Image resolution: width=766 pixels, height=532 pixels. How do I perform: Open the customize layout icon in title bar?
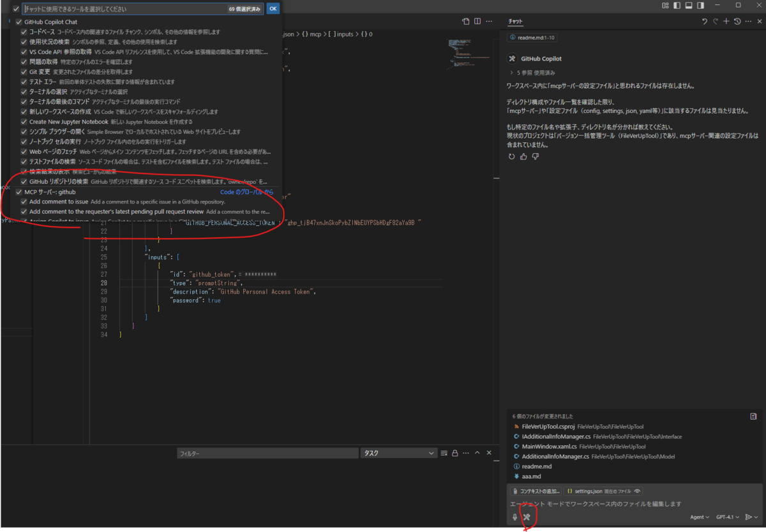click(x=665, y=5)
